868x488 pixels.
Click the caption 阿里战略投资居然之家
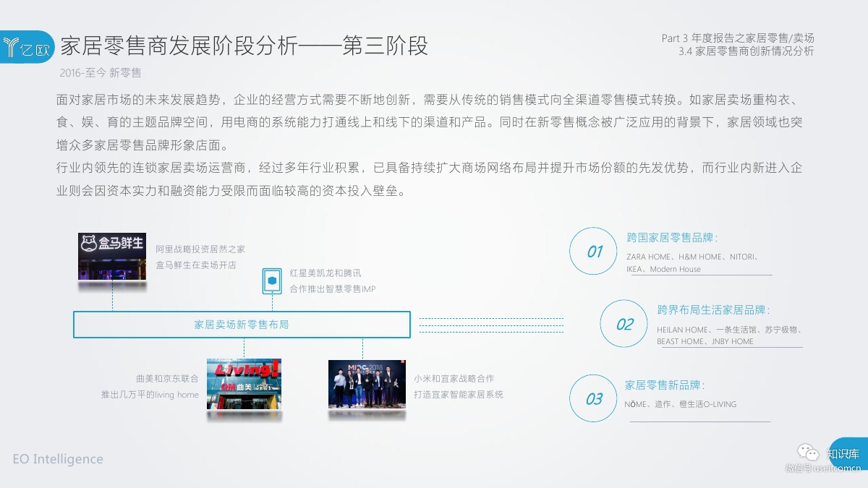tap(200, 249)
